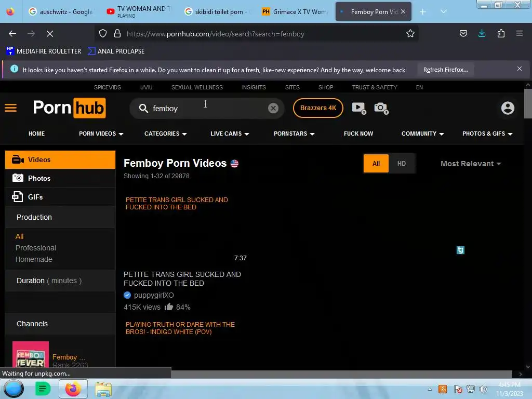Expand the PHOTOS & GIFS nav dropdown
This screenshot has width=532, height=399.
[487, 134]
